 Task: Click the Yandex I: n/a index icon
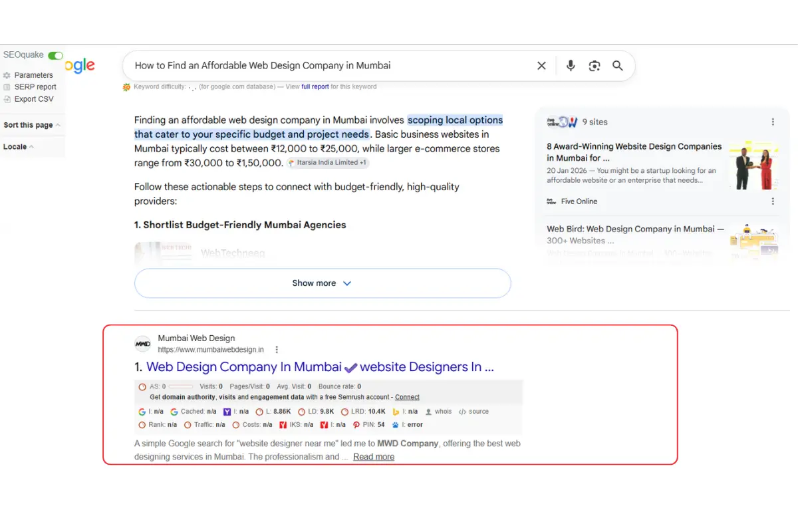tap(324, 425)
